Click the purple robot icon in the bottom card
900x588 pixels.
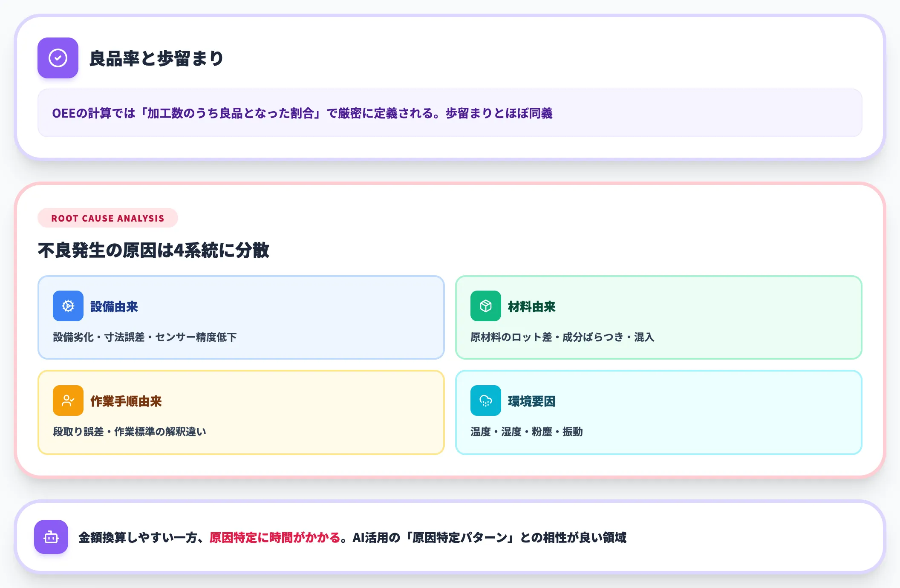tap(51, 537)
